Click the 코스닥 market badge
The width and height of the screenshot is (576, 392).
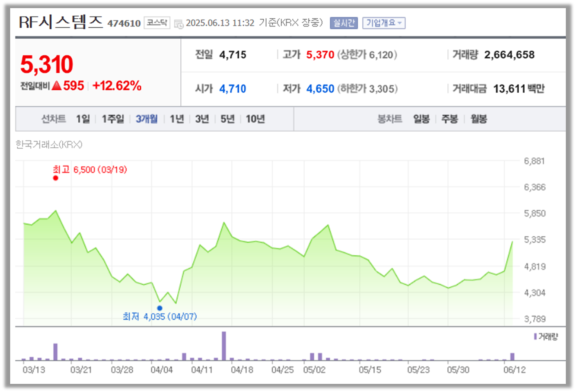point(157,23)
